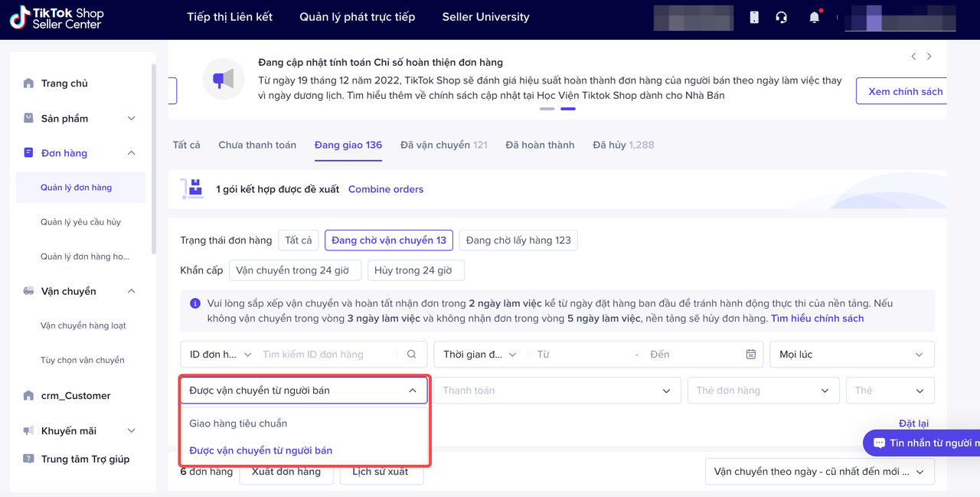
Task: Open the 'Thanh toán' dropdown
Action: click(x=557, y=391)
